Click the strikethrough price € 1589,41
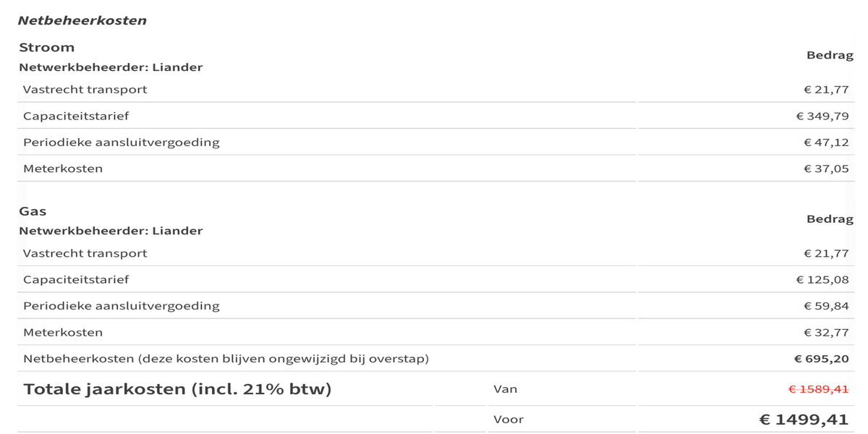Image resolution: width=868 pixels, height=434 pixels. tap(818, 389)
